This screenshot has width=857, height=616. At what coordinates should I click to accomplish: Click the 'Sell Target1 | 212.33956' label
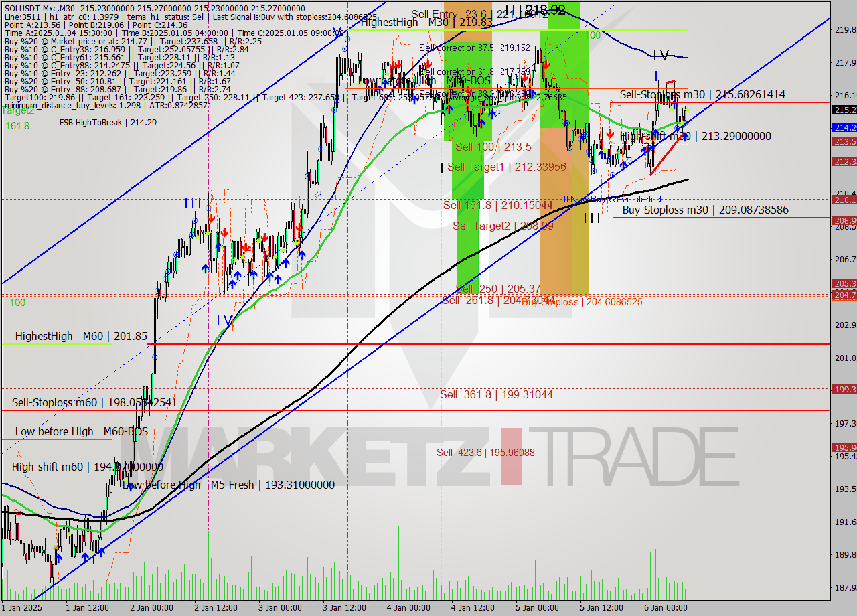click(x=506, y=167)
